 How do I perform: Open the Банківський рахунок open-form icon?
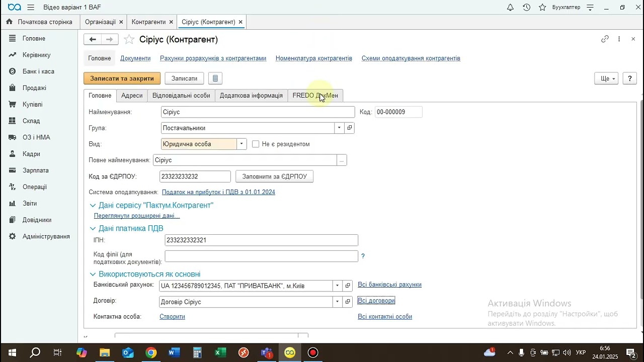tap(348, 286)
